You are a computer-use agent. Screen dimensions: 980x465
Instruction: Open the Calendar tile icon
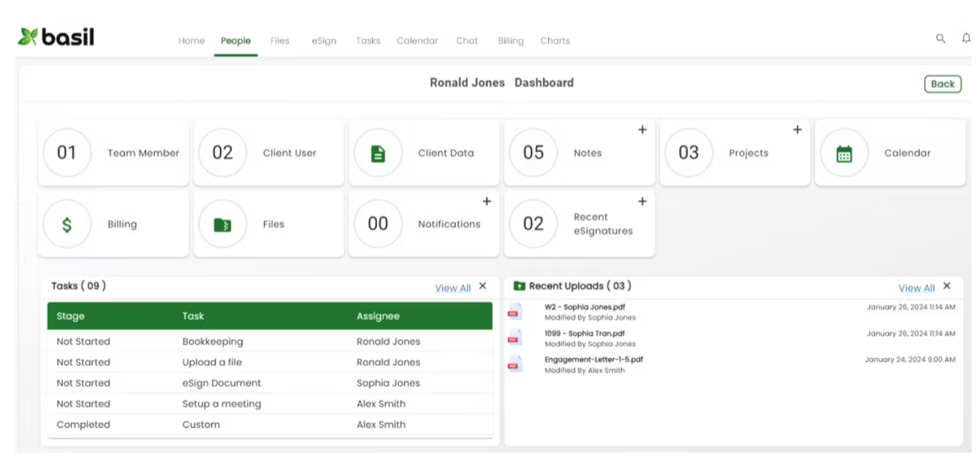(844, 153)
